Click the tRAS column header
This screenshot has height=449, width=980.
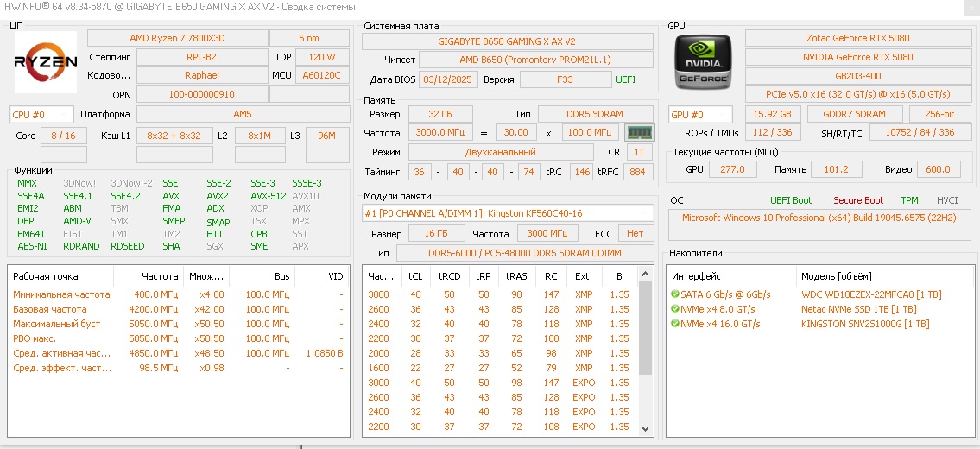click(517, 276)
